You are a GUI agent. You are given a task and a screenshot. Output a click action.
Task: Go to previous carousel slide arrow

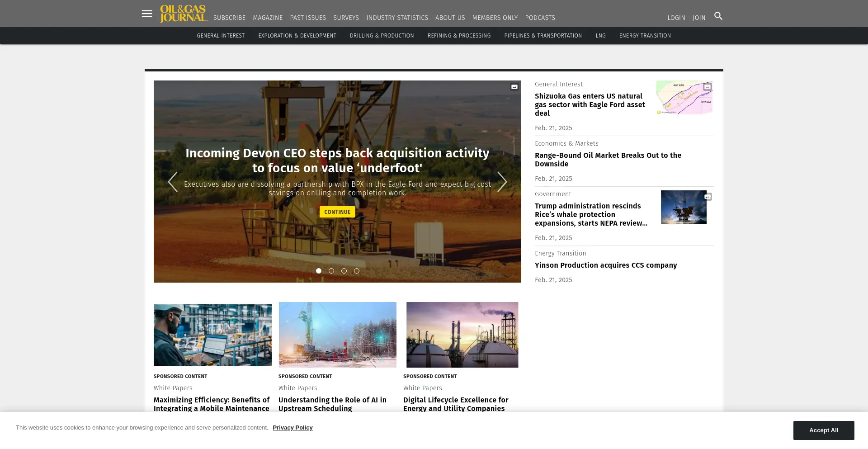point(173,182)
